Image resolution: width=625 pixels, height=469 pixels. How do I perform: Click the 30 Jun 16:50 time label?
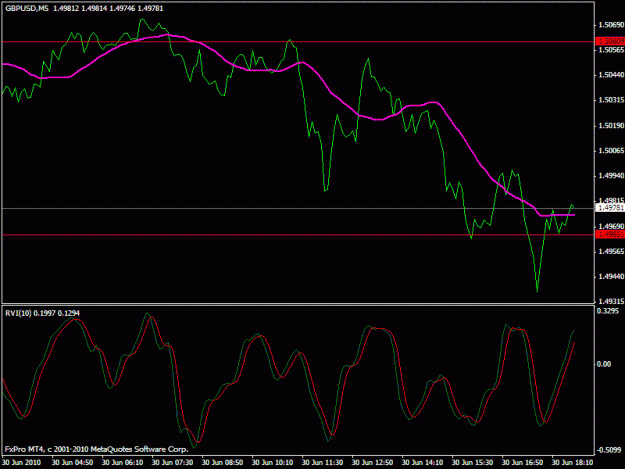[522, 463]
